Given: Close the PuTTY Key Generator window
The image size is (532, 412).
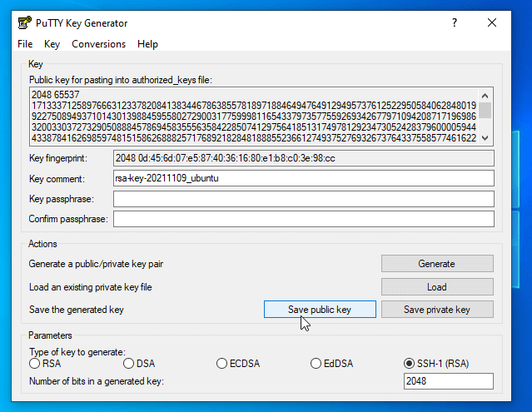Looking at the screenshot, I should tap(492, 22).
